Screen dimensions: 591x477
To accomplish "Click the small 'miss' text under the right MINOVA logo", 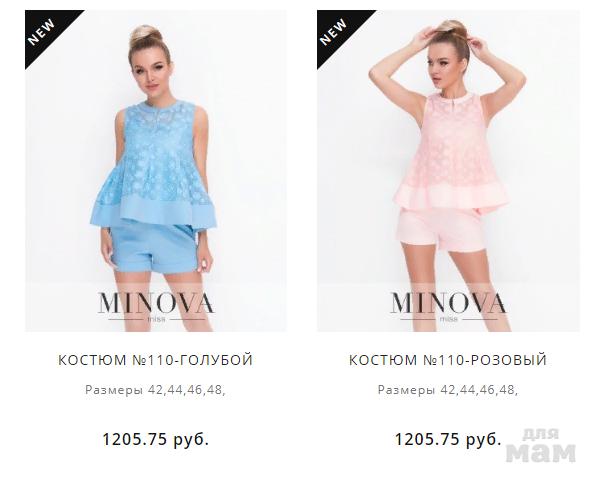I will pos(449,319).
